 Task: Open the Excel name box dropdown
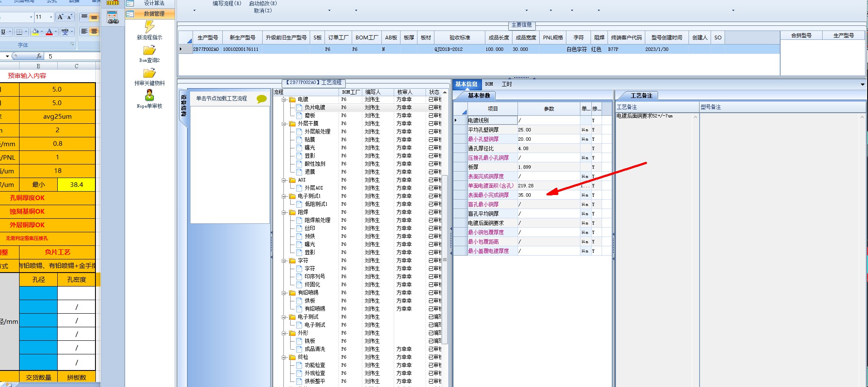[x=7, y=56]
